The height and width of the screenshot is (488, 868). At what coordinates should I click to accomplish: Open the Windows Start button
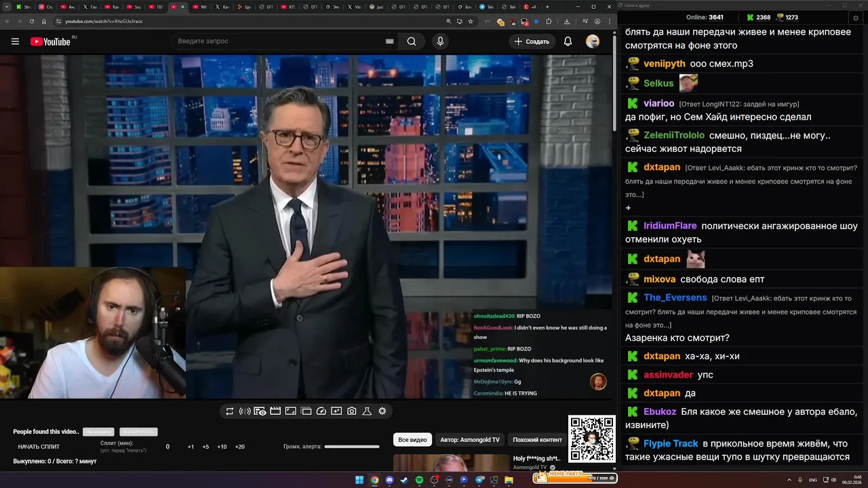359,480
